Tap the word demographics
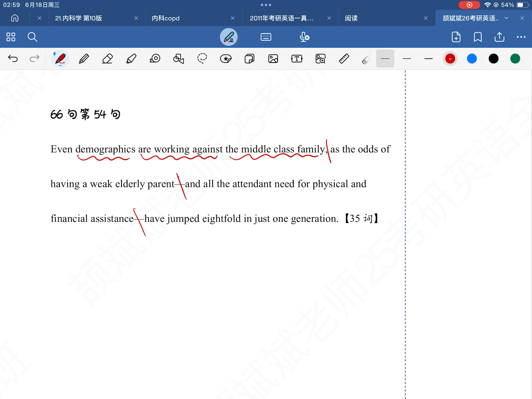 point(105,149)
